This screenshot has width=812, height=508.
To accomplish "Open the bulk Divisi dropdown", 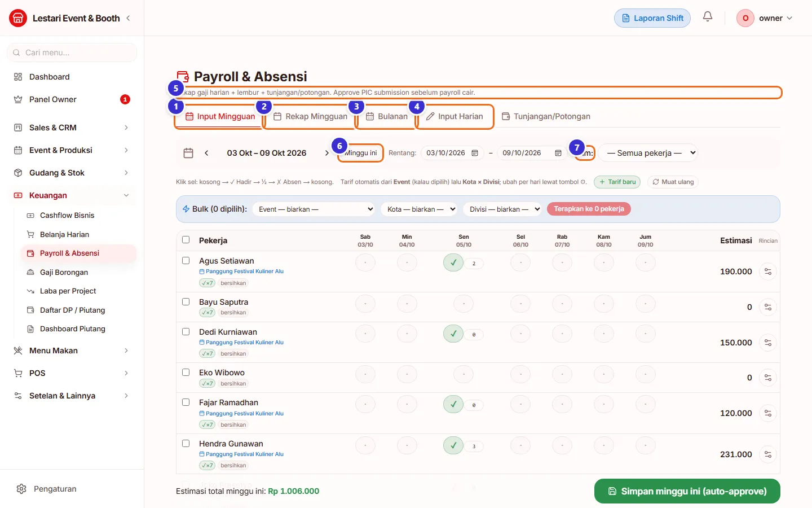I will [x=502, y=209].
